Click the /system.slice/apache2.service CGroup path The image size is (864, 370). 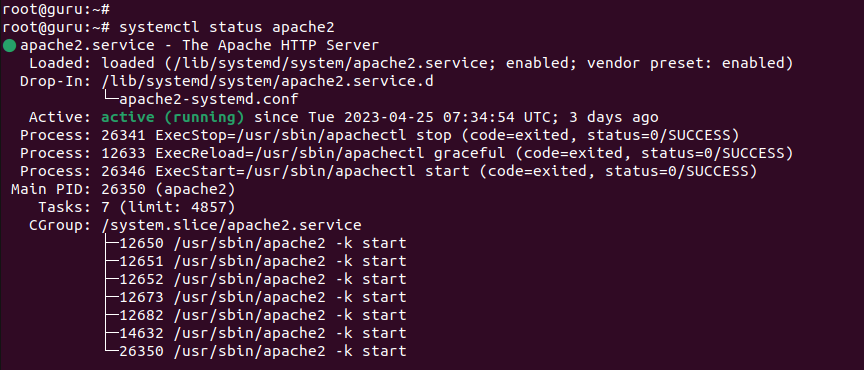[x=231, y=226]
